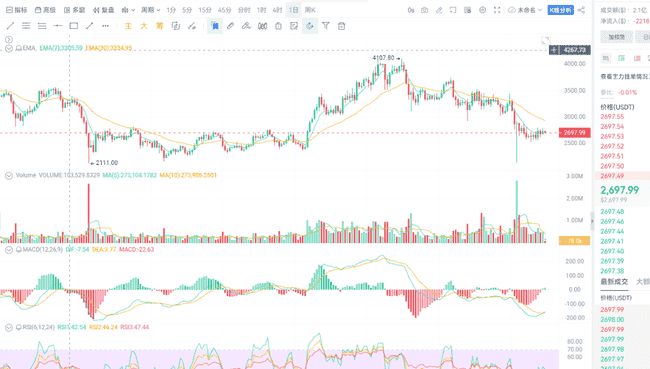Switch to the 15分 timeframe
Viewport: 650px width, 369px height.
click(205, 10)
